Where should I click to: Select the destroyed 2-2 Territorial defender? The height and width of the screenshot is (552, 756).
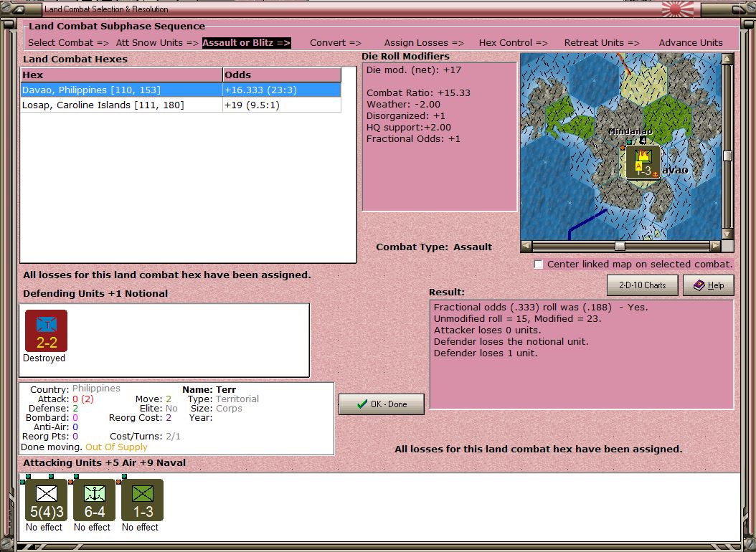47,331
